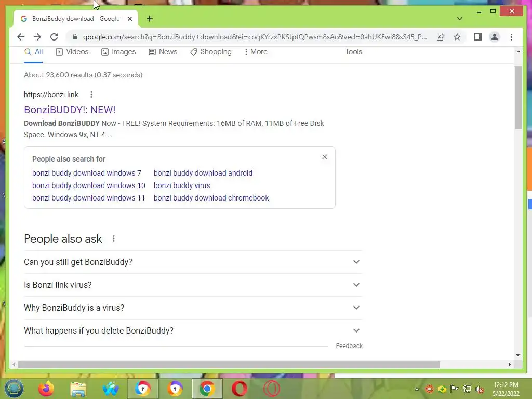Image resolution: width=532 pixels, height=399 pixels.
Task: Switch to Videos search tab
Action: [x=72, y=52]
